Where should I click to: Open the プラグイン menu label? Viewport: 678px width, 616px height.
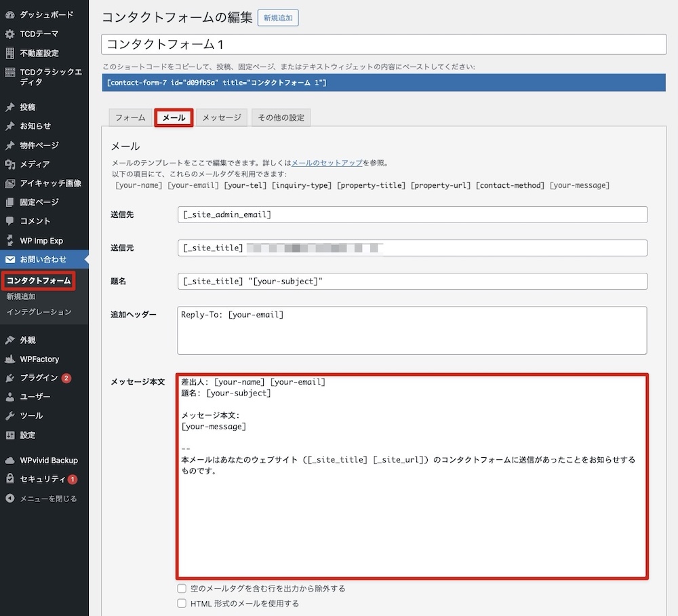coord(39,378)
